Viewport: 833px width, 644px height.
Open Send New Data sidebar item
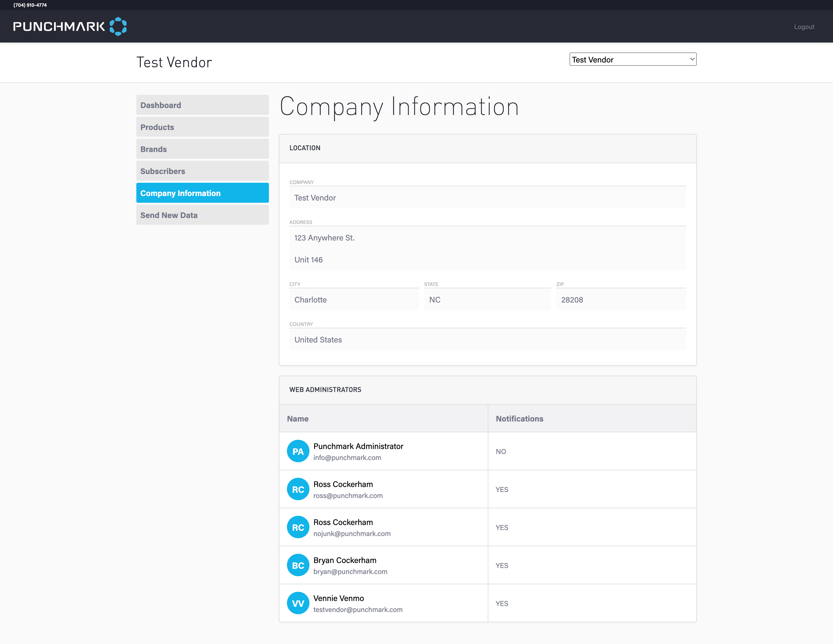[202, 215]
